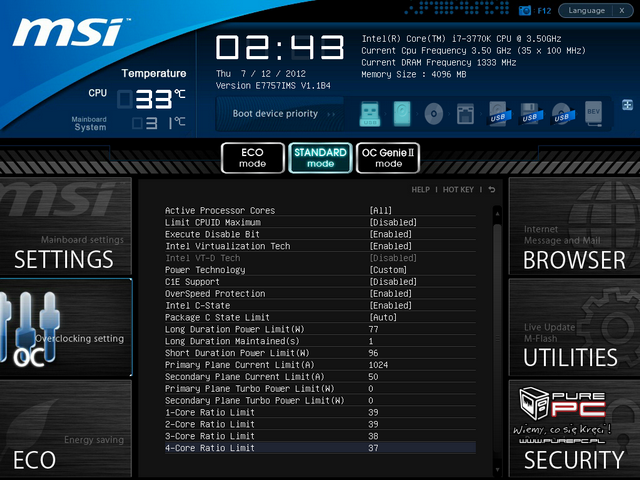Open the HOT KEY link
Viewport: 640px width, 480px height.
pyautogui.click(x=458, y=190)
